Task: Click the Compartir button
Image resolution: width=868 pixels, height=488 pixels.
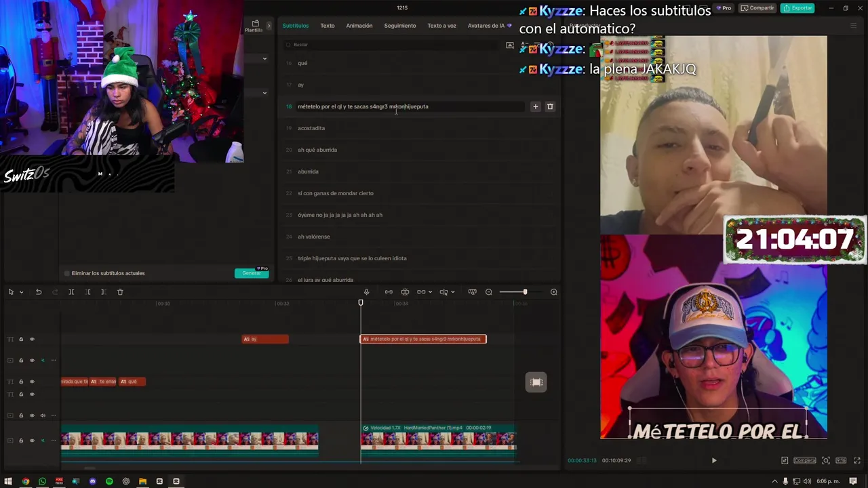Action: click(x=757, y=8)
